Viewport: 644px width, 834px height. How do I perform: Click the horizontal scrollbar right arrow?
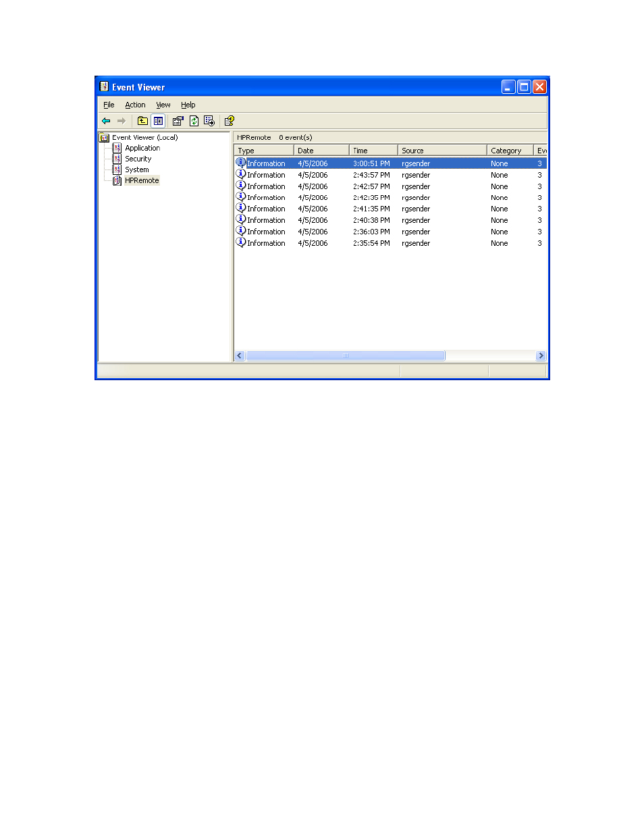(541, 356)
